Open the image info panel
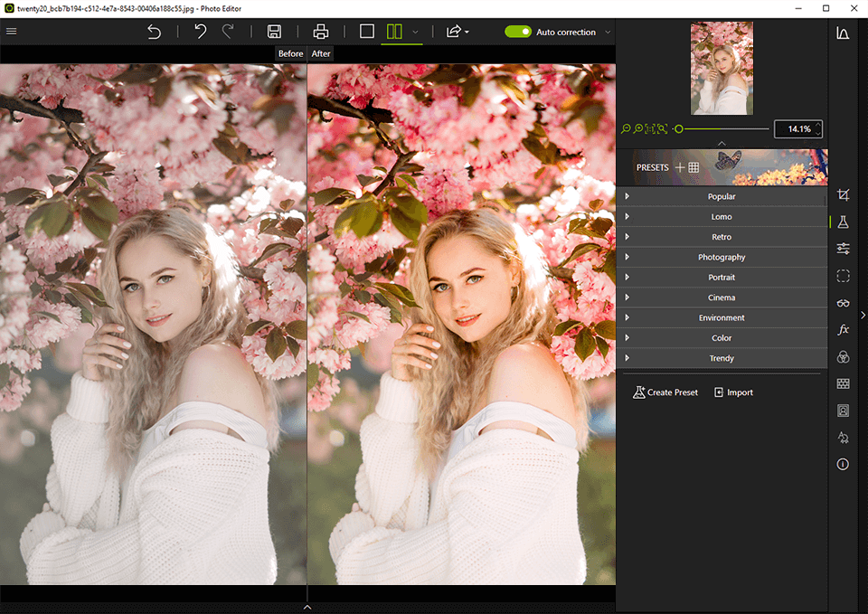Viewport: 868px width, 614px height. tap(843, 464)
